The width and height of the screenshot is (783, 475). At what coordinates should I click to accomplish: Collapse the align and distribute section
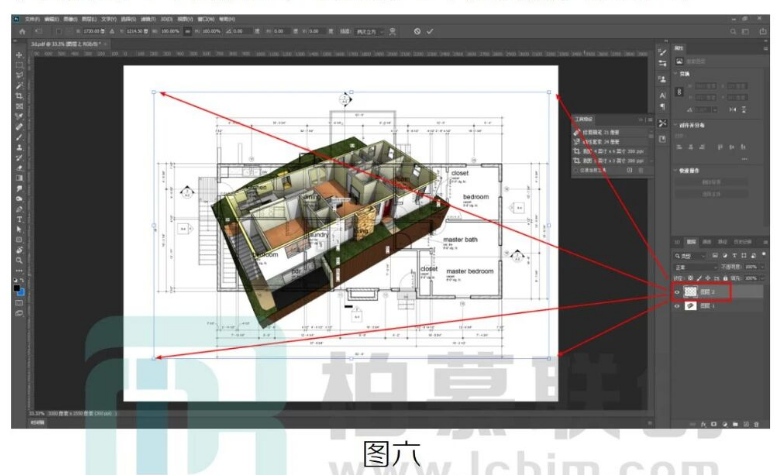coord(676,125)
